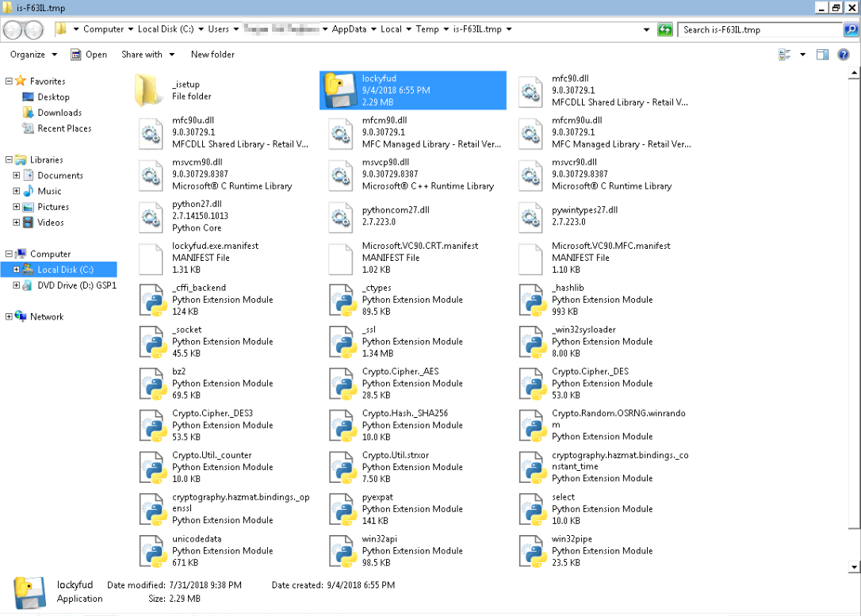Viewport: 861px width, 616px height.
Task: Open the _isetup folder icon
Action: click(150, 90)
